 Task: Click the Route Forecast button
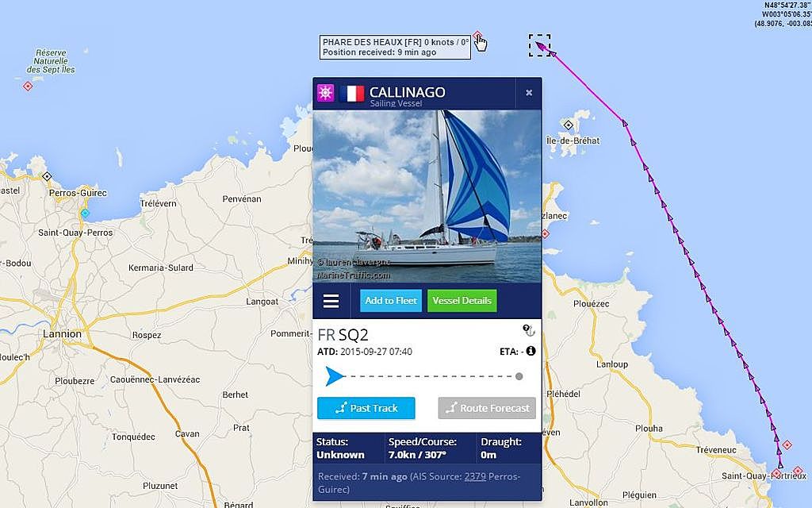pyautogui.click(x=487, y=408)
